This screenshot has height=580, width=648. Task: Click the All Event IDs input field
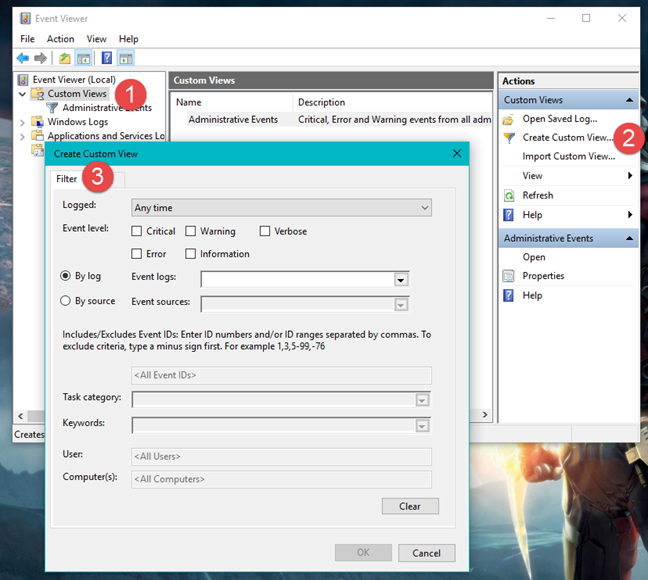click(281, 375)
